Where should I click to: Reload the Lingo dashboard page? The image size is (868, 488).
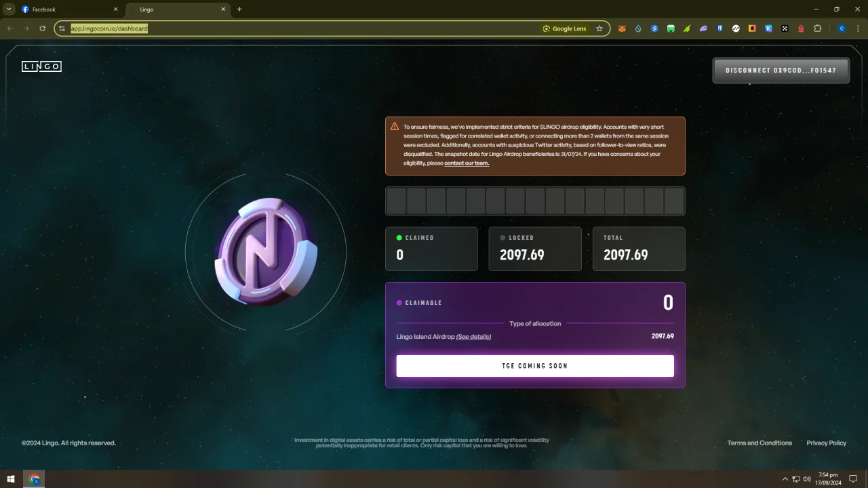point(42,28)
